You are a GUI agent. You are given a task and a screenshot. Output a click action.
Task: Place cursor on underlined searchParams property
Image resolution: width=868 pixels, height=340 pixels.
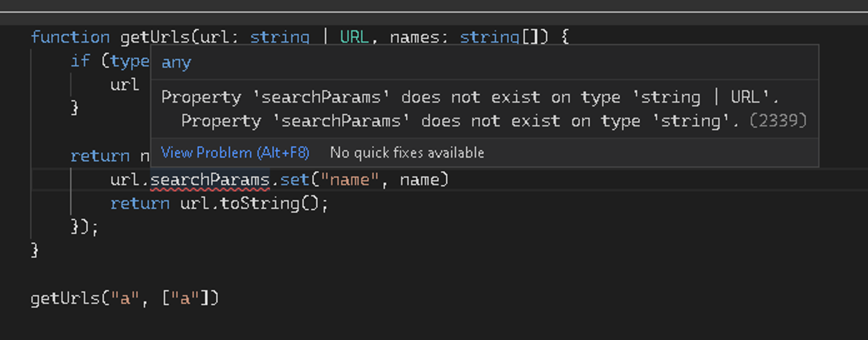pyautogui.click(x=210, y=180)
